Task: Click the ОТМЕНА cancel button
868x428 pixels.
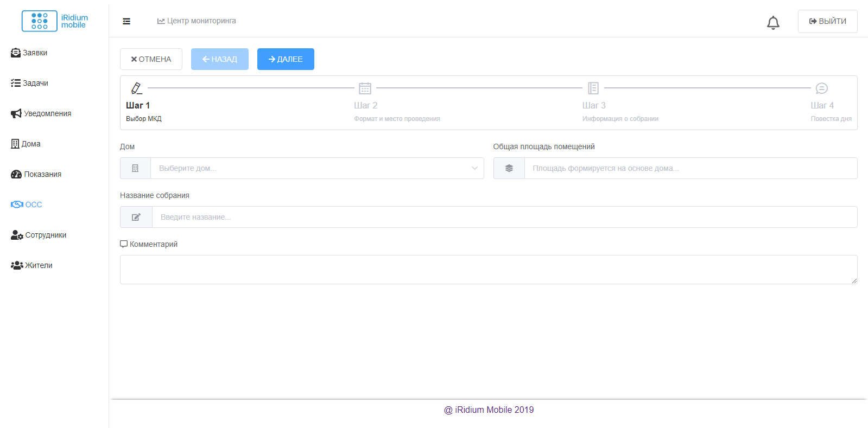Action: point(151,59)
